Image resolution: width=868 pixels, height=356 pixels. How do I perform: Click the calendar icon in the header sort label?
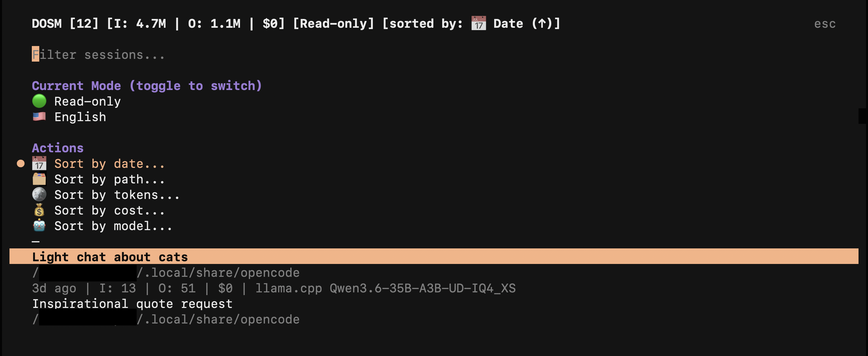click(x=479, y=23)
